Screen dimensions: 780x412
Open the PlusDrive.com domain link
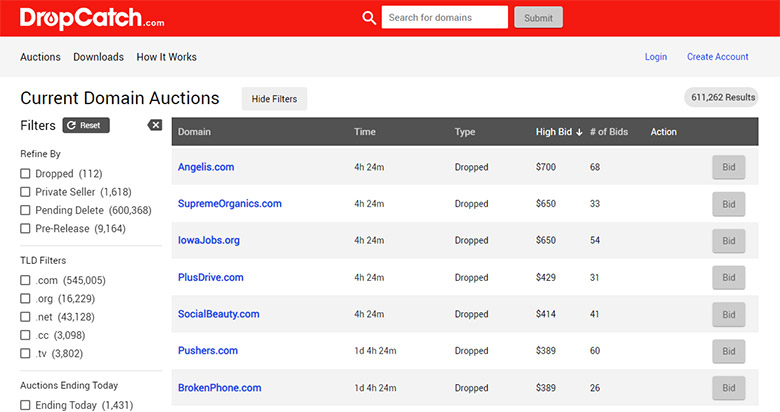(x=211, y=277)
